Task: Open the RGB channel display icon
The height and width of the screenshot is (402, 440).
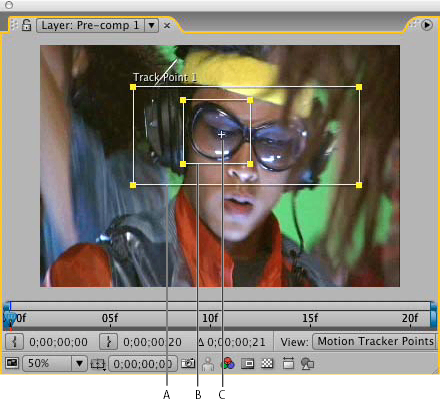Action: click(x=228, y=363)
